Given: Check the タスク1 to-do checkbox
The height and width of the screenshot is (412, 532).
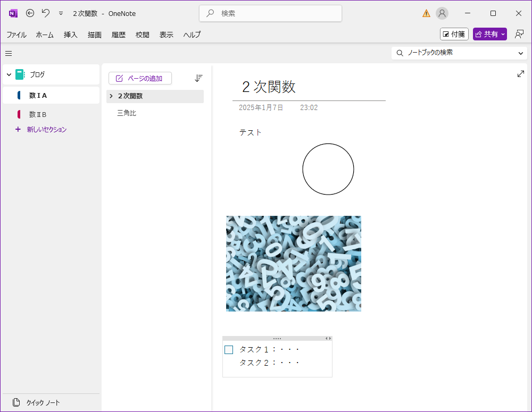Looking at the screenshot, I should 229,350.
